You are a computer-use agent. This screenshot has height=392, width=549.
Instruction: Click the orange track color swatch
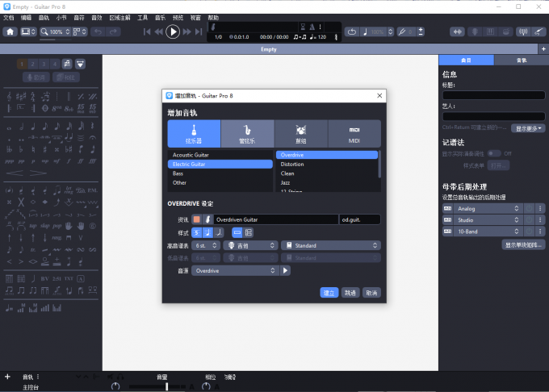(196, 219)
